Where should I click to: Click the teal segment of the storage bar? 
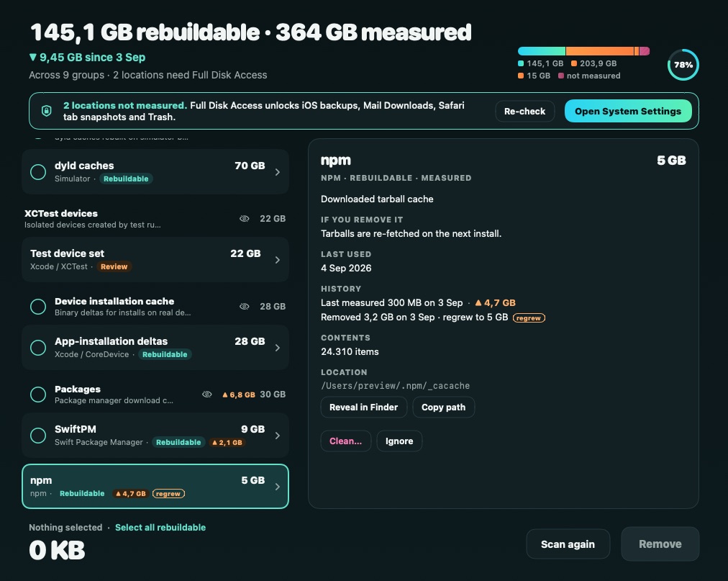coord(542,51)
